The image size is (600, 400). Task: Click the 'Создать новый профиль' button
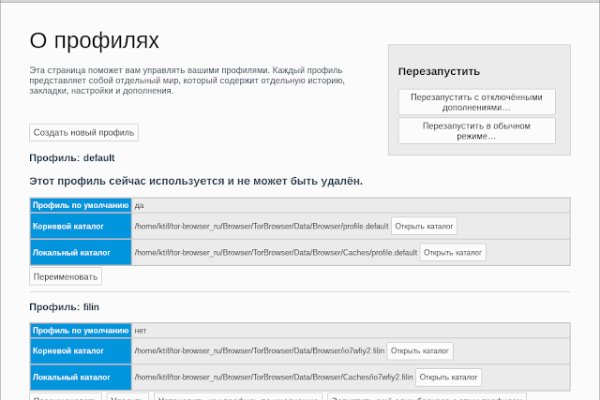coord(84,132)
